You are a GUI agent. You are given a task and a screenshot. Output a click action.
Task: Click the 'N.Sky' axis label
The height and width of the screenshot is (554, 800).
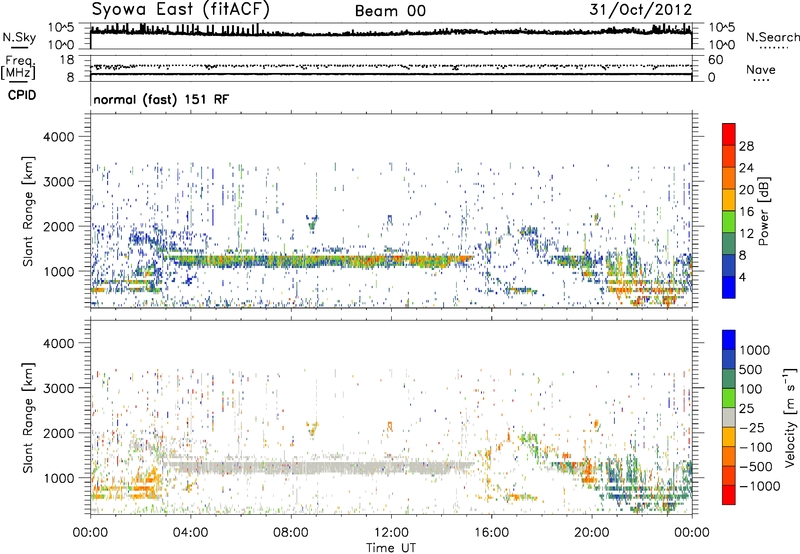point(19,37)
